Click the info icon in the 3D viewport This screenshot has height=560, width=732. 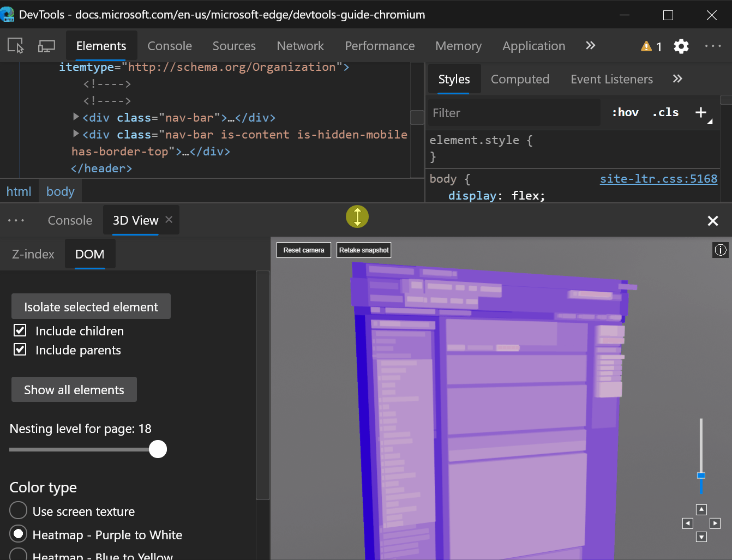pos(721,250)
